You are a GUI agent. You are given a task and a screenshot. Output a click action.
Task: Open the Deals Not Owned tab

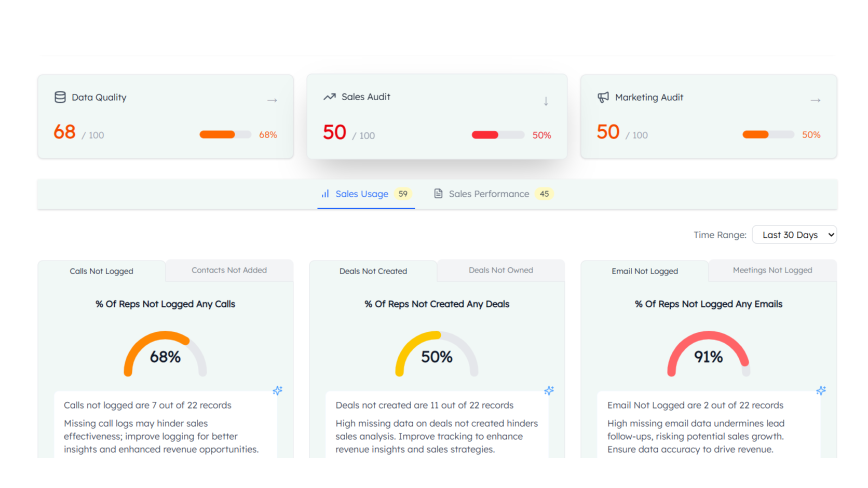(500, 270)
